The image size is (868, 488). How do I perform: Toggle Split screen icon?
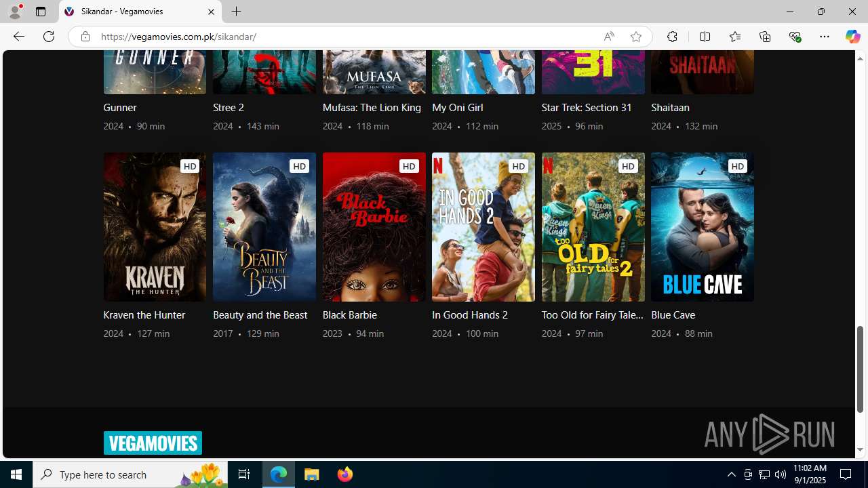pyautogui.click(x=705, y=37)
